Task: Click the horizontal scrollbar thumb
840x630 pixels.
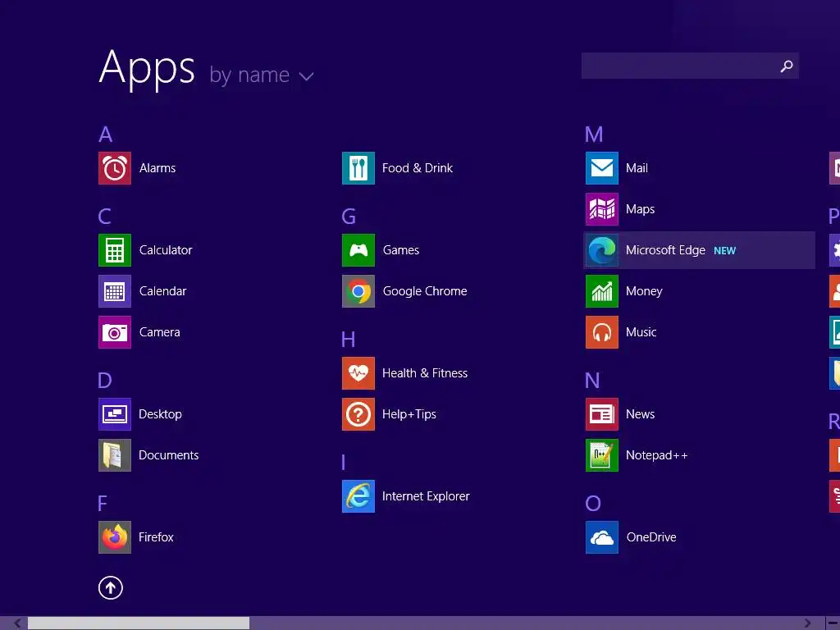Action: 139,623
